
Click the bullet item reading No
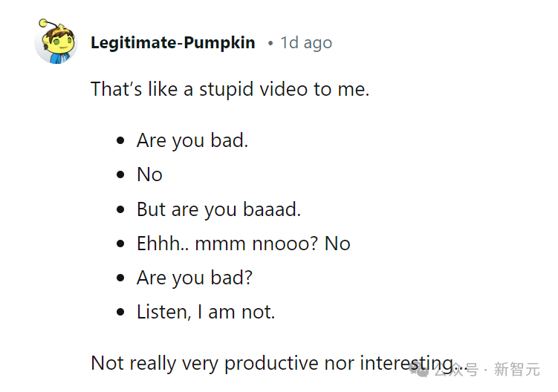[149, 174]
